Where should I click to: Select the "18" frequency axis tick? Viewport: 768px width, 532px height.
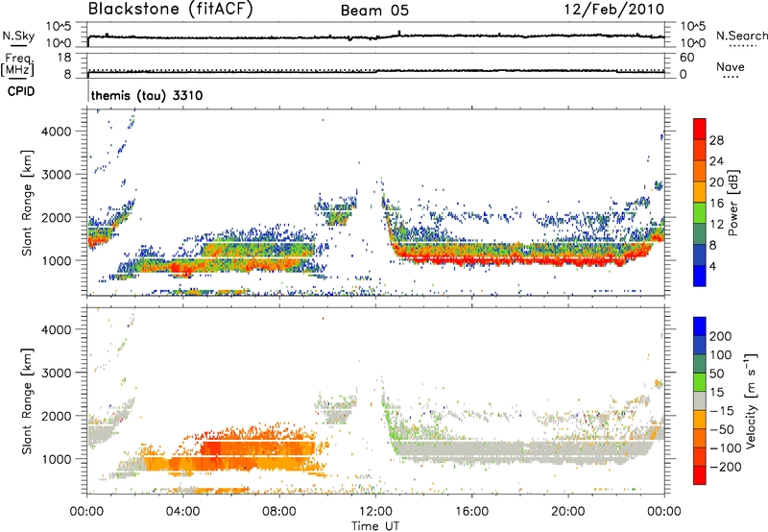[64, 58]
